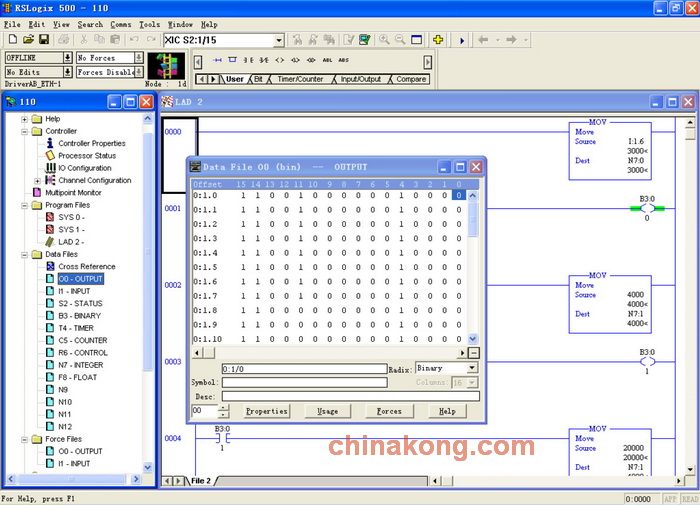Save the project with the floppy icon
The width and height of the screenshot is (700, 505).
44,40
